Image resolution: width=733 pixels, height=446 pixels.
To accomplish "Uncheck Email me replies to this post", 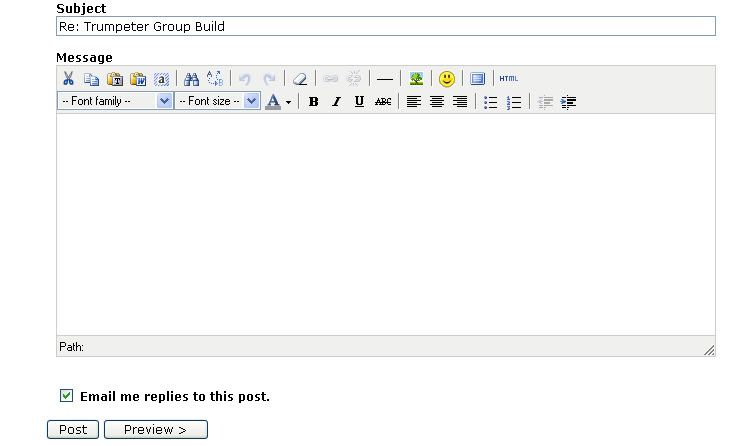I will (66, 396).
